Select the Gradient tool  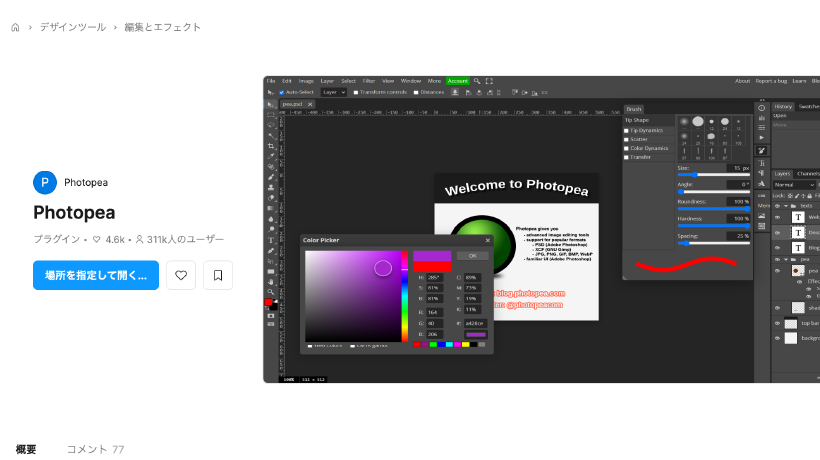[x=270, y=208]
